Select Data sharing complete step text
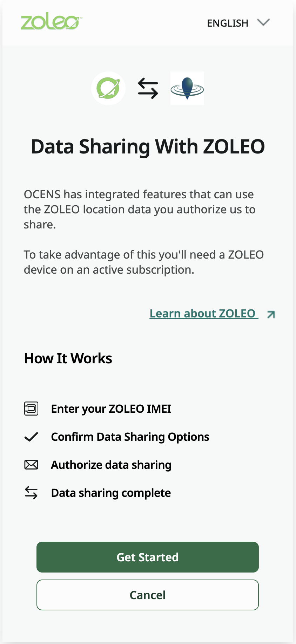The height and width of the screenshot is (644, 296). point(111,493)
